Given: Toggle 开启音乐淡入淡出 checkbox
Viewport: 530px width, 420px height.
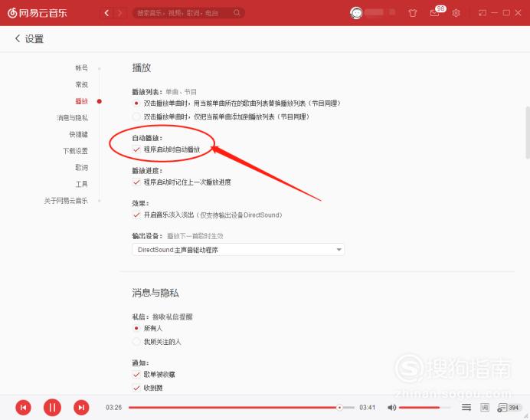Looking at the screenshot, I should point(136,215).
